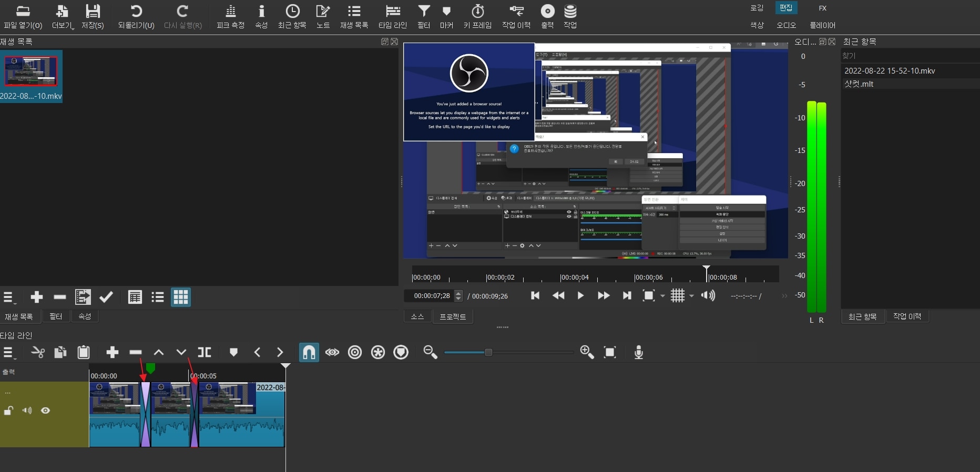The width and height of the screenshot is (980, 472).
Task: Open the 속성 bottom tab
Action: coord(85,316)
